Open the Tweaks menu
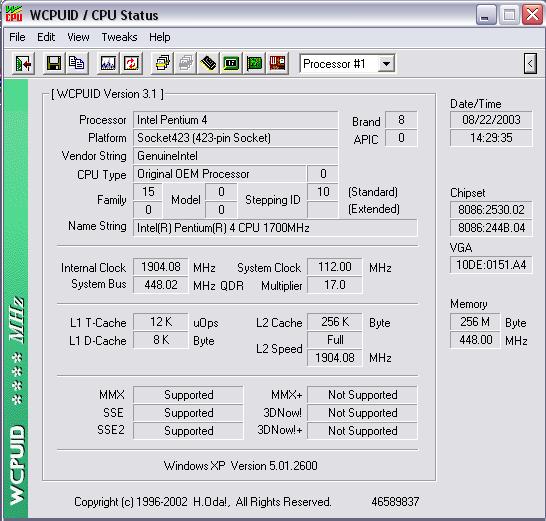Viewport: 546px width, 521px height. pyautogui.click(x=119, y=37)
